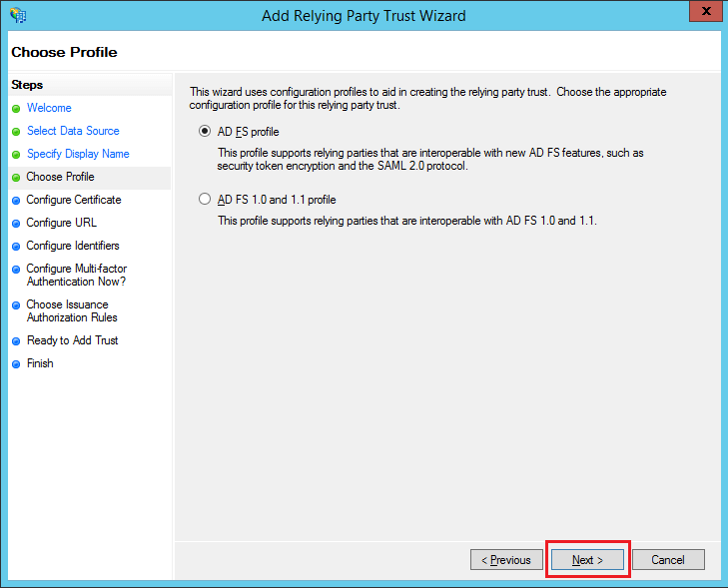The width and height of the screenshot is (728, 588).
Task: Click the wizard introduction paragraph about configuration profiles
Action: [427, 99]
